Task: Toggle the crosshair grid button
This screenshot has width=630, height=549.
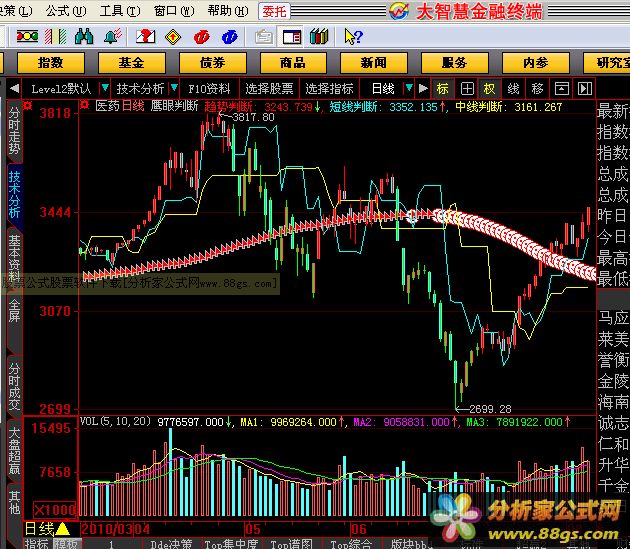Action: [467, 88]
